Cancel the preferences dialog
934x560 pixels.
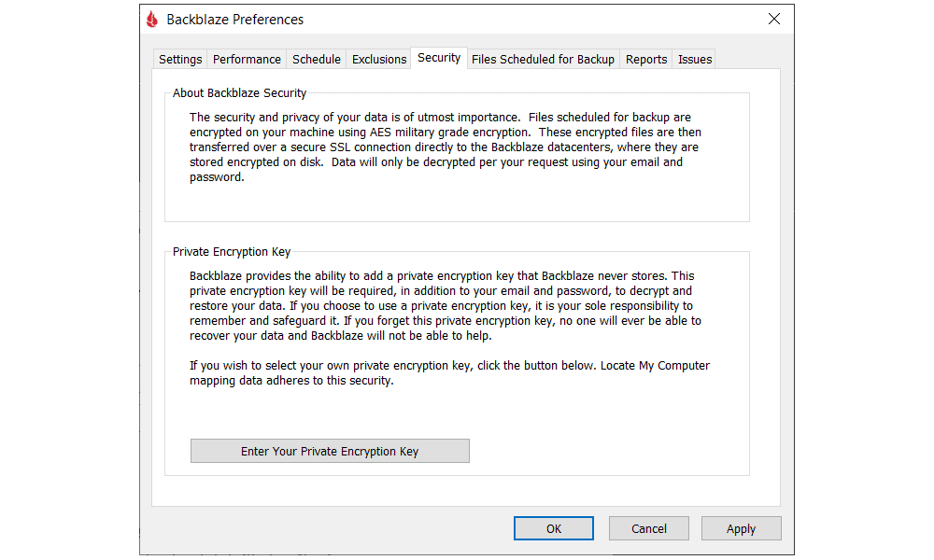coord(649,528)
